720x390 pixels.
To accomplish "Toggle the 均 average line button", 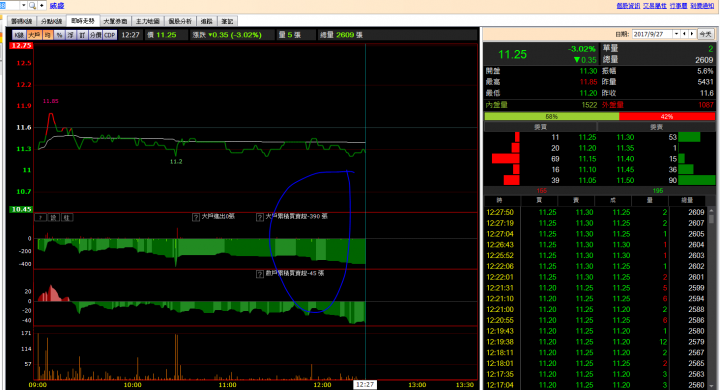I will click(48, 35).
